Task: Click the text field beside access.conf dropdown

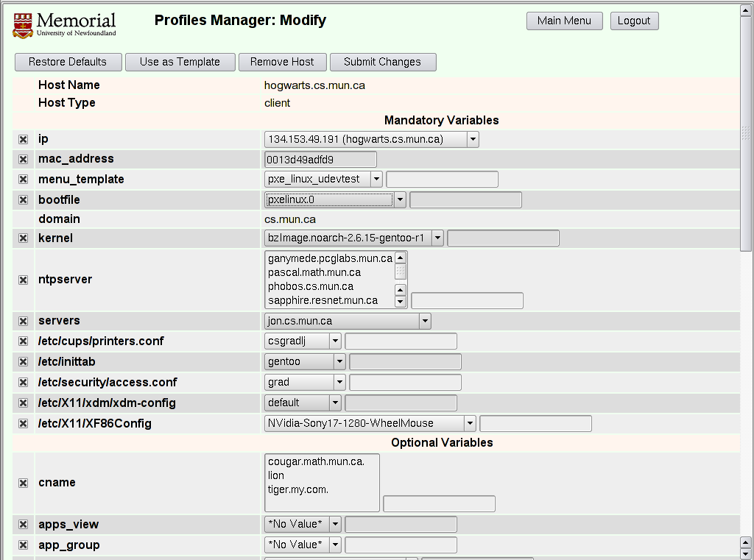Action: pyautogui.click(x=406, y=383)
